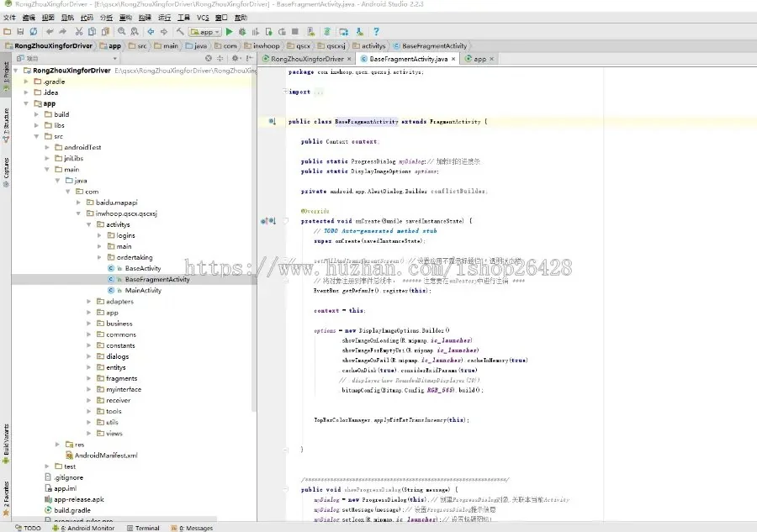Screen dimensions: 757x532
Task: Open the app run configuration dropdown
Action: (x=204, y=31)
